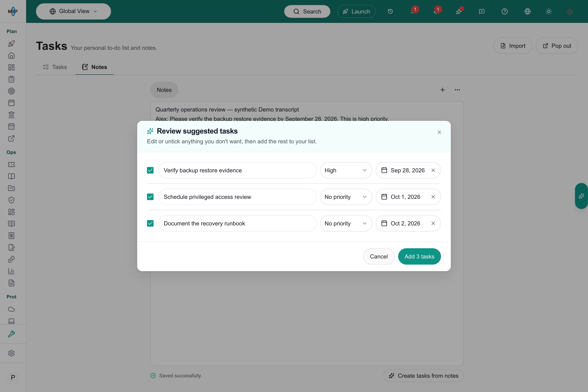Uncheck 'Document the recovery runbook' task

click(x=150, y=223)
